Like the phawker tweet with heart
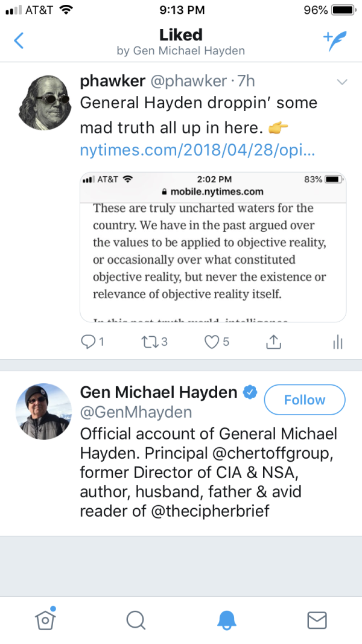362x644 pixels. [211, 342]
